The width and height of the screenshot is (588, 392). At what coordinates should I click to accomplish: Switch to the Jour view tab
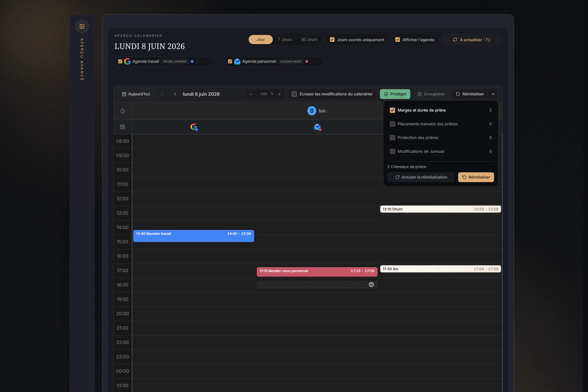click(x=261, y=40)
